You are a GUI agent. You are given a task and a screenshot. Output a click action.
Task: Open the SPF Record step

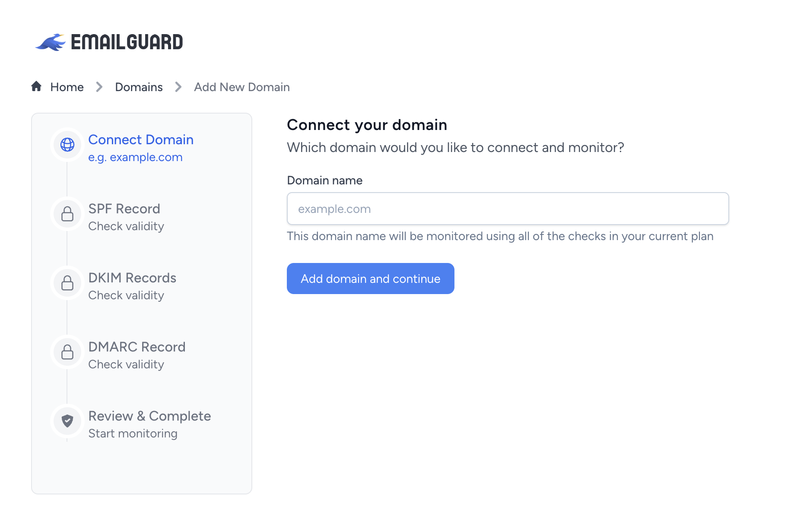point(124,209)
